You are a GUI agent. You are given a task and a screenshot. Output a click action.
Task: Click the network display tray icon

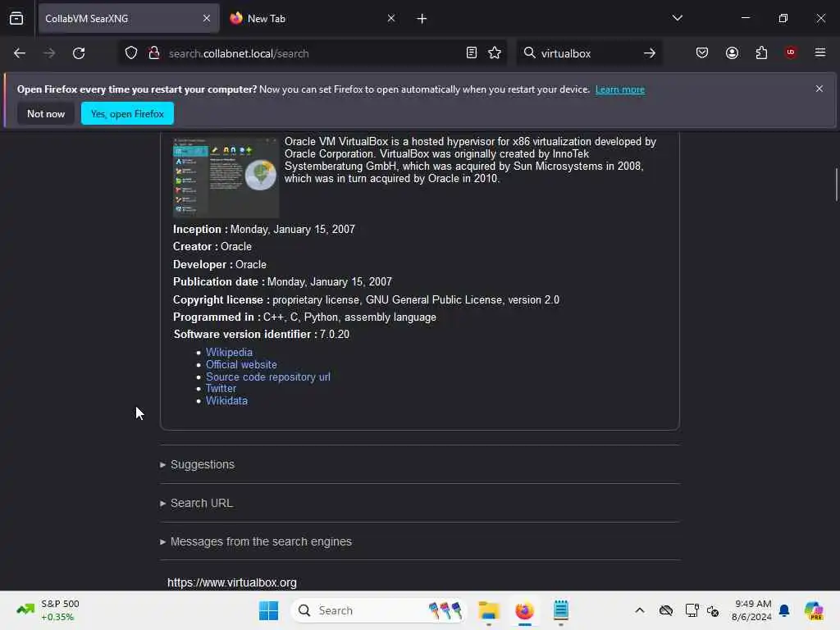pyautogui.click(x=692, y=610)
